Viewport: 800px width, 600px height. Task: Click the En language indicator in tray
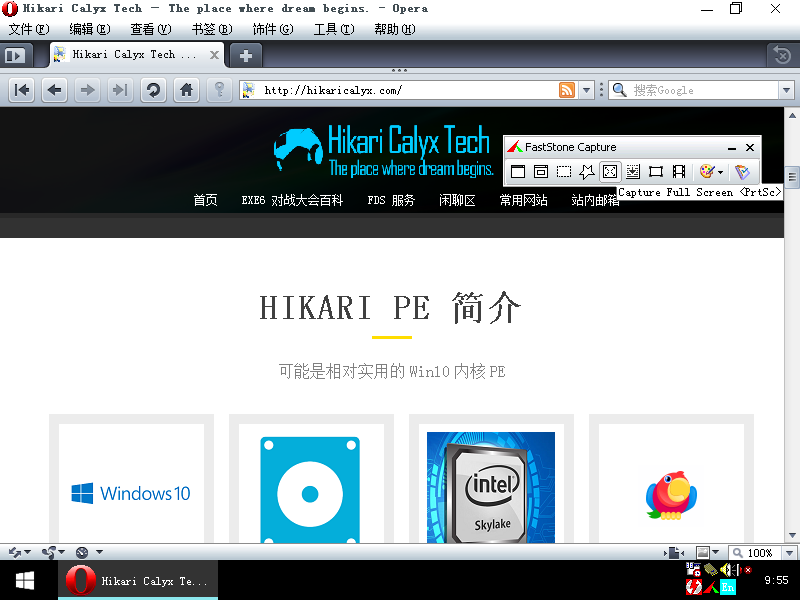point(728,587)
